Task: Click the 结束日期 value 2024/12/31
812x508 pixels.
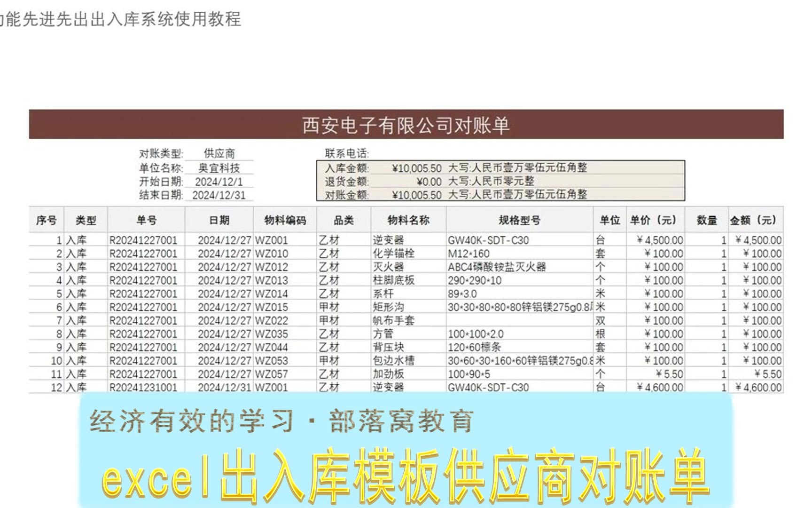Action: point(219,195)
